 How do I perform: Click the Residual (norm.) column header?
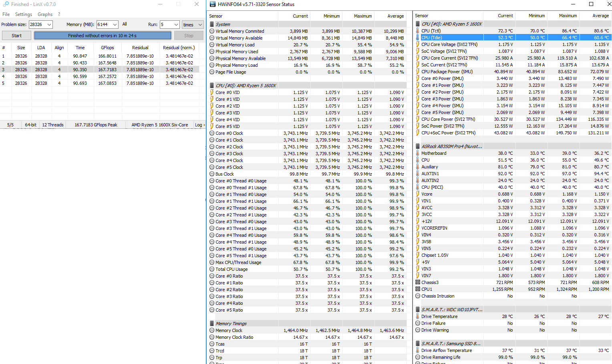coord(179,48)
